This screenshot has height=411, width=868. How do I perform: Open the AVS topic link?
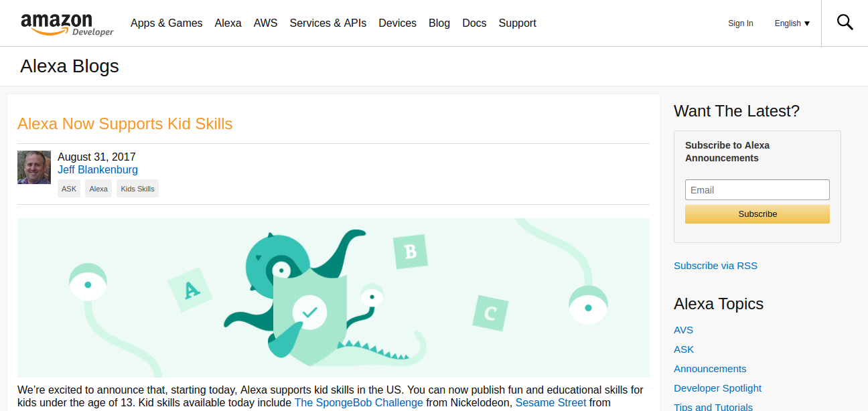[x=683, y=330]
